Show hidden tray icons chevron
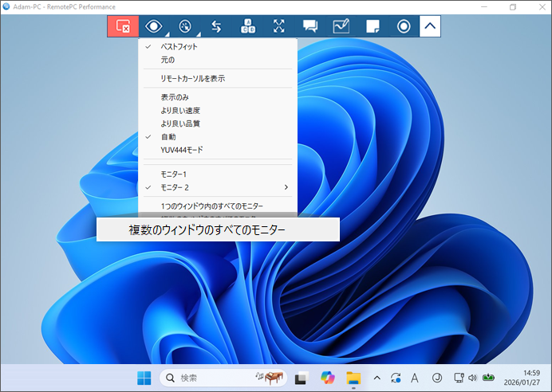 [x=377, y=378]
